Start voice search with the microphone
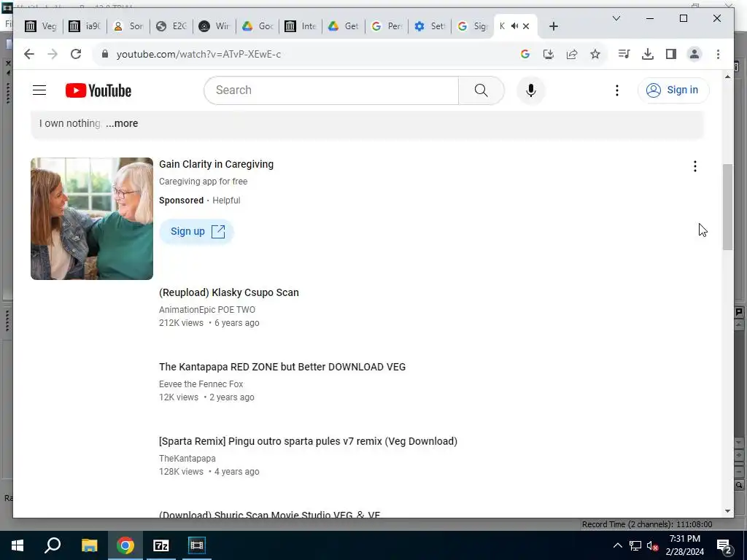 [x=531, y=90]
